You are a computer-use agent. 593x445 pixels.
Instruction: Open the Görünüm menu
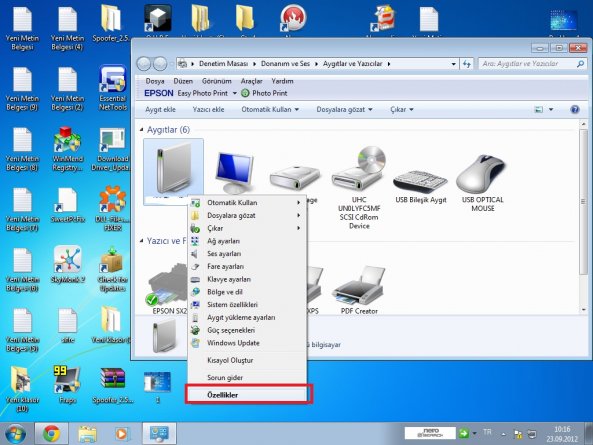216,81
